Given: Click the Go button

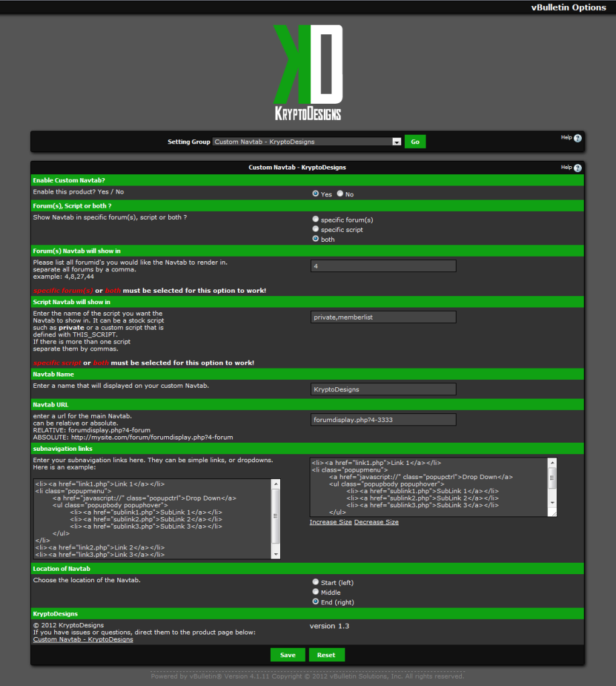Looking at the screenshot, I should click(x=415, y=142).
